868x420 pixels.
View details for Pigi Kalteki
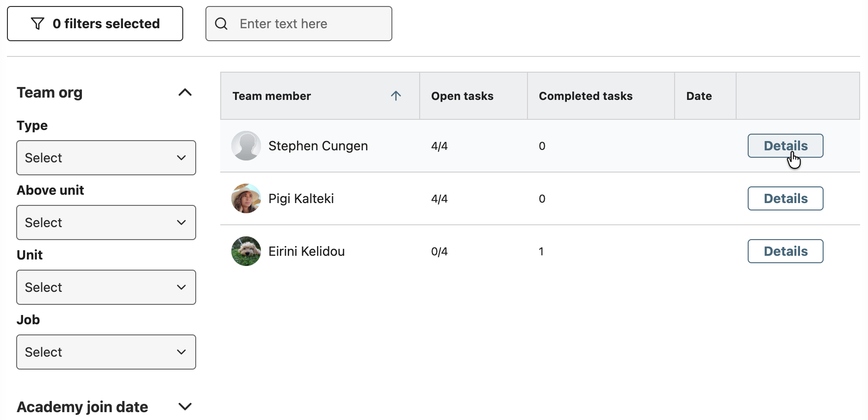pyautogui.click(x=785, y=198)
